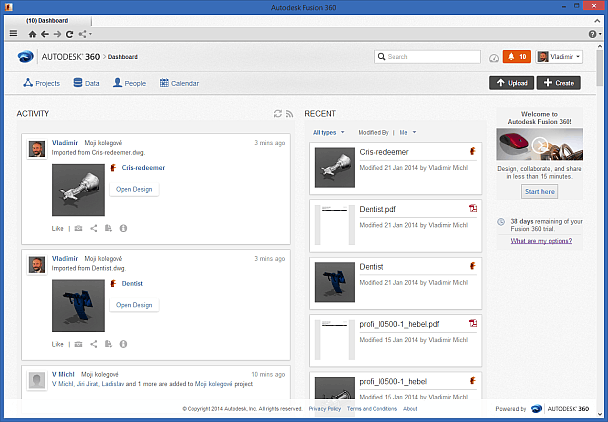This screenshot has height=422, width=608.
Task: Click the vertical scrollbar thumb
Action: coord(599,68)
